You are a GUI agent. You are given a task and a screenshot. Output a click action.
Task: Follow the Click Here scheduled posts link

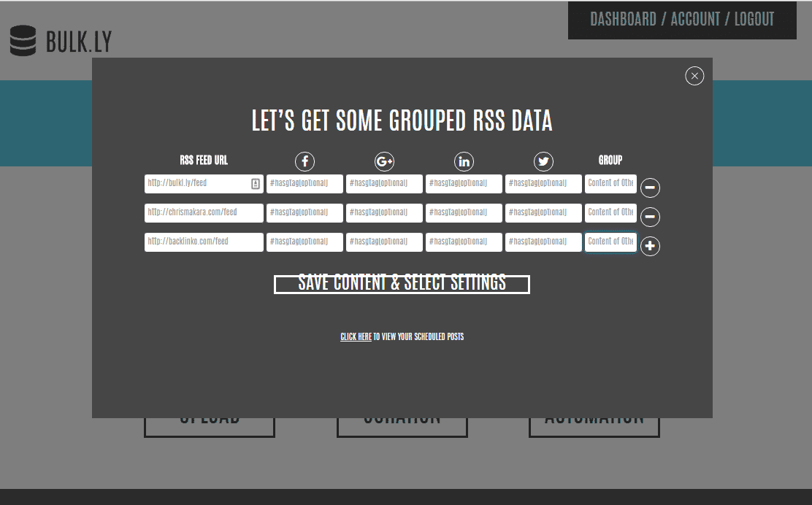[x=356, y=337]
